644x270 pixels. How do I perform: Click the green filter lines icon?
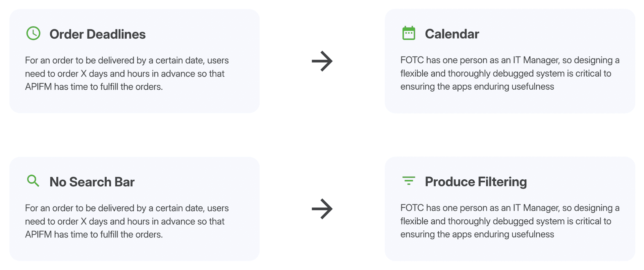coord(409,181)
